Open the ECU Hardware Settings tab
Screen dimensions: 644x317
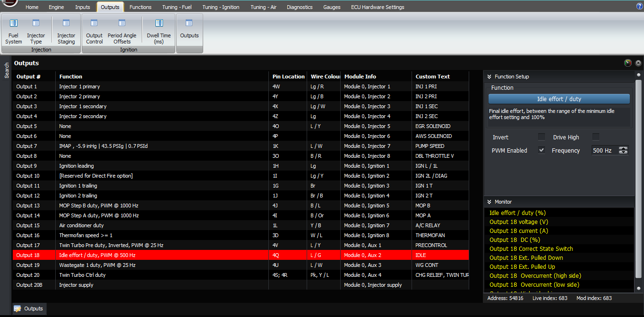pyautogui.click(x=378, y=7)
